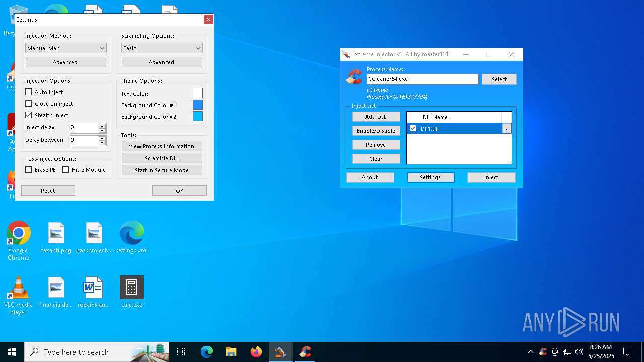Select the repairislan... Word document
Image resolution: width=644 pixels, height=362 pixels.
click(94, 292)
